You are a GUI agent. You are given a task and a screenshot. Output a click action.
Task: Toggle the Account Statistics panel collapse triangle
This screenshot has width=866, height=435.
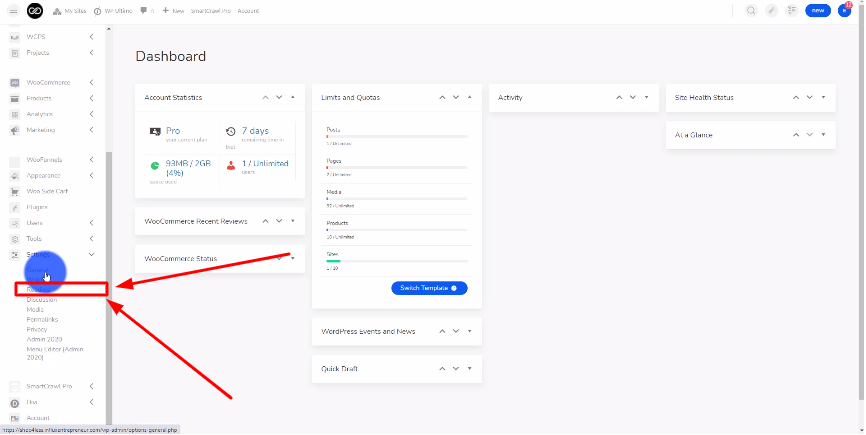[x=293, y=97]
